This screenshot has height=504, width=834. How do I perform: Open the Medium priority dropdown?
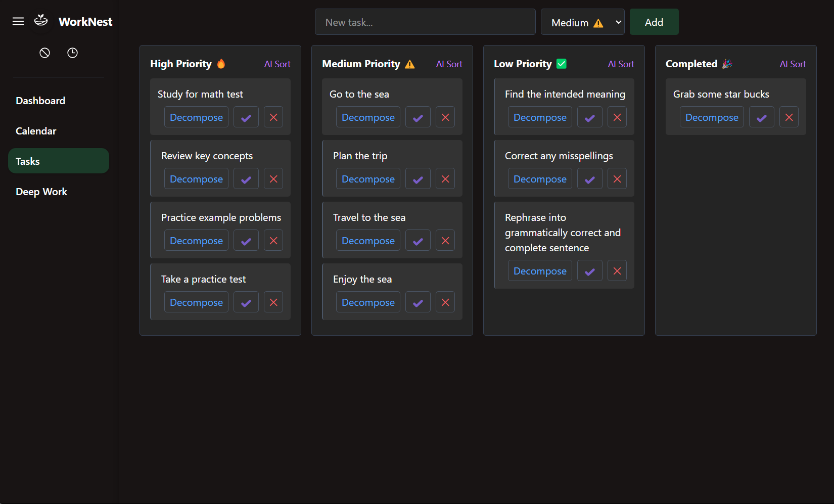point(583,22)
